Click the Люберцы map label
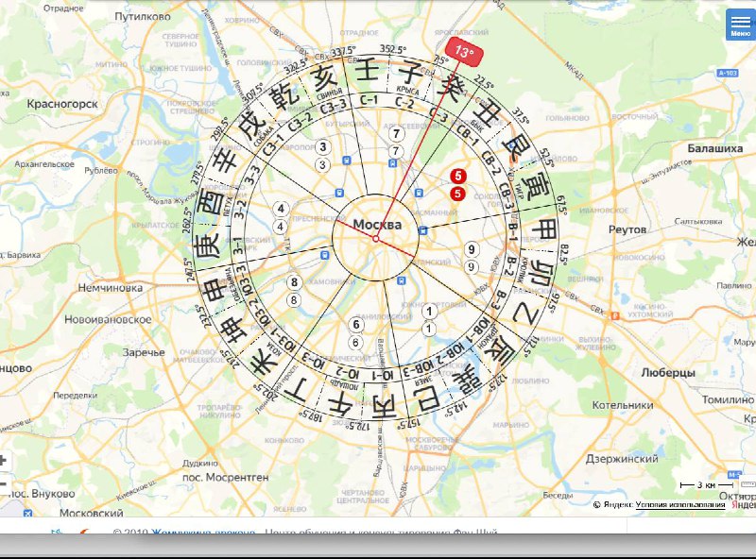Viewport: 756px width, 559px height. (x=668, y=372)
